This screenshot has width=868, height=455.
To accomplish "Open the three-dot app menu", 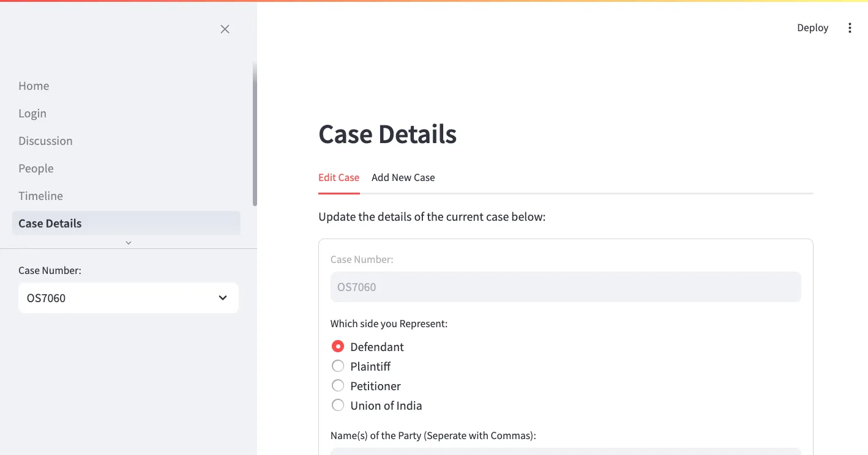I will tap(850, 28).
